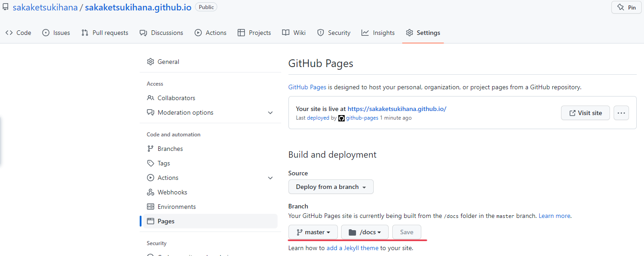Screen dimensions: 644x256
Task: Select Pages in settings sidebar
Action: coord(210,221)
